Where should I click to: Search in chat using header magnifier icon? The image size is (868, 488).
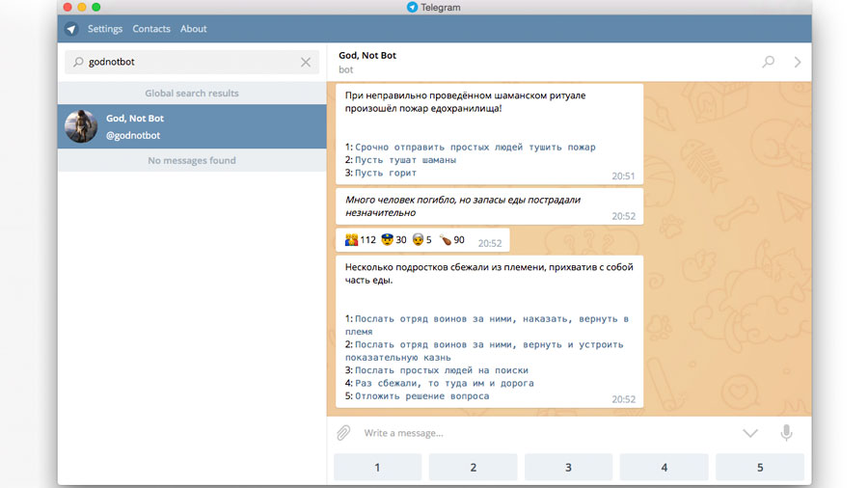tap(768, 62)
